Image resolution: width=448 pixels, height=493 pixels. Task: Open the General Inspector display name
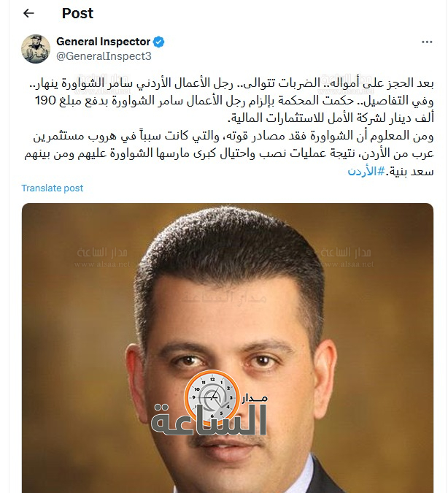coord(104,42)
